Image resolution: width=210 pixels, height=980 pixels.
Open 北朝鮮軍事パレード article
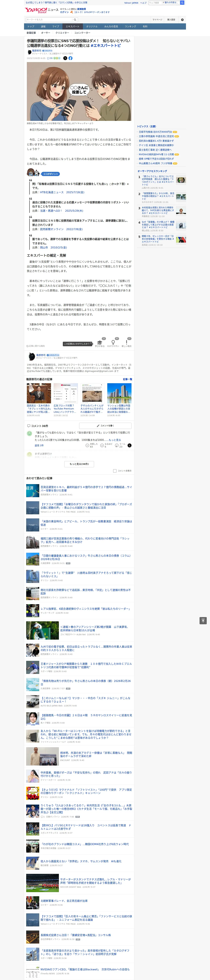pos(64,901)
